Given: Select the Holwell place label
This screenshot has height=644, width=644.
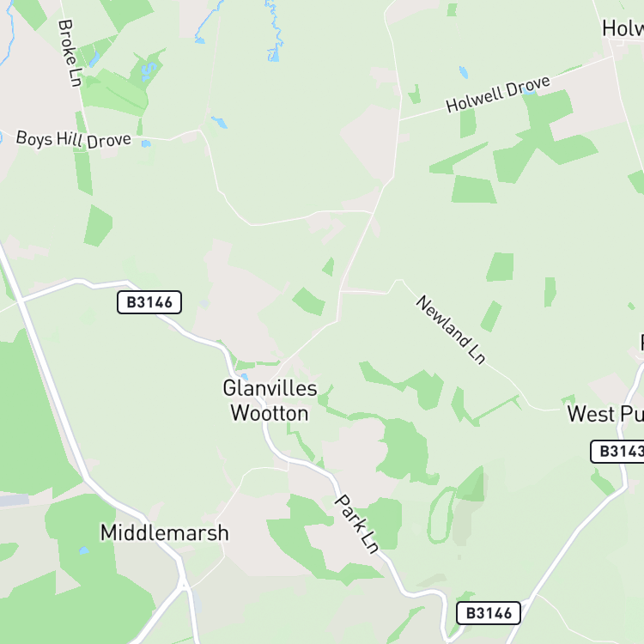Looking at the screenshot, I should (x=623, y=28).
